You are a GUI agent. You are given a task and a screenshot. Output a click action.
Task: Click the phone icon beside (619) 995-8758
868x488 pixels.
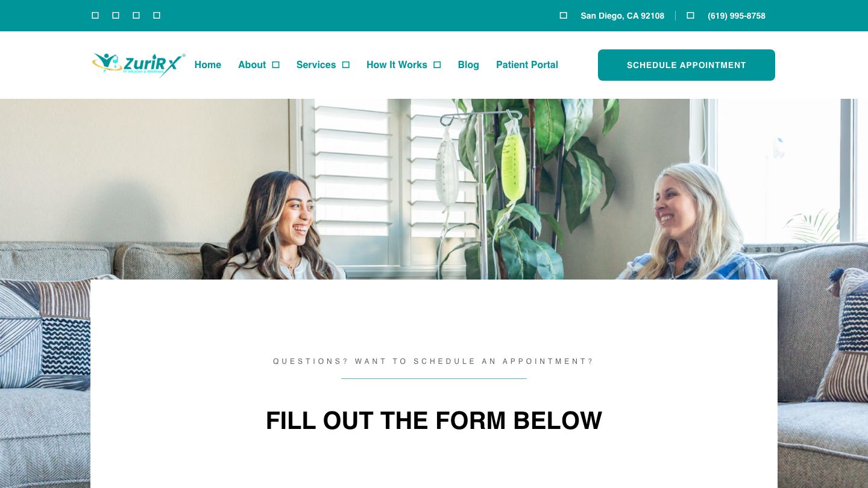[691, 16]
